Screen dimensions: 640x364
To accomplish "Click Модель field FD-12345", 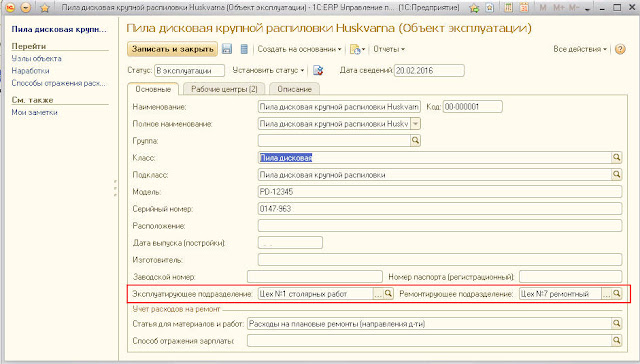I will (x=440, y=192).
